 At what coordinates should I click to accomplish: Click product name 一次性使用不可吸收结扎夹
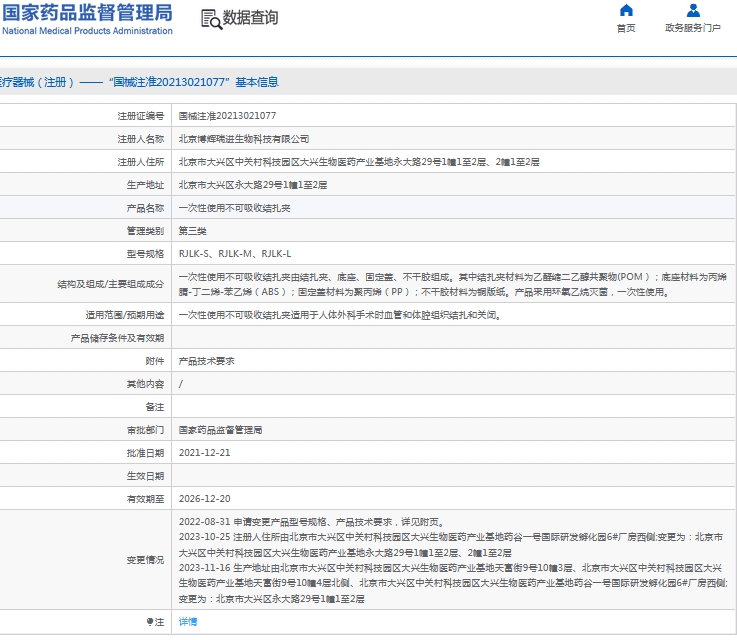coord(235,208)
